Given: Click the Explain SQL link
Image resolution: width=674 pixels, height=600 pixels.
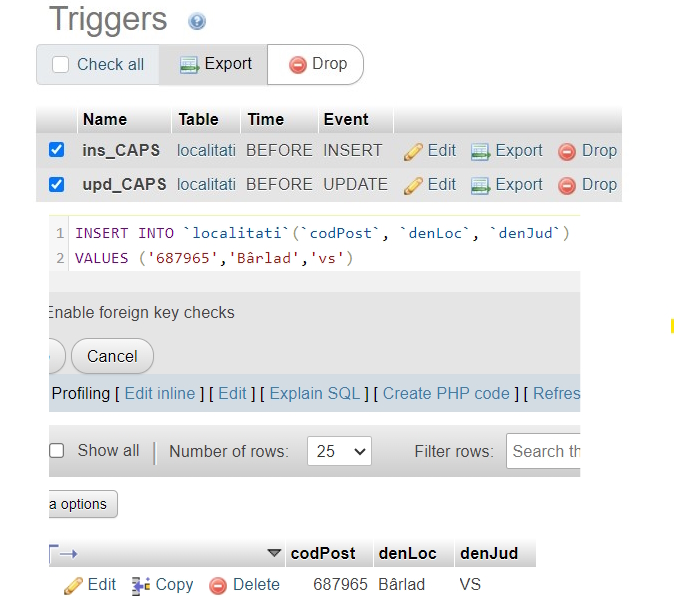Looking at the screenshot, I should point(315,394).
